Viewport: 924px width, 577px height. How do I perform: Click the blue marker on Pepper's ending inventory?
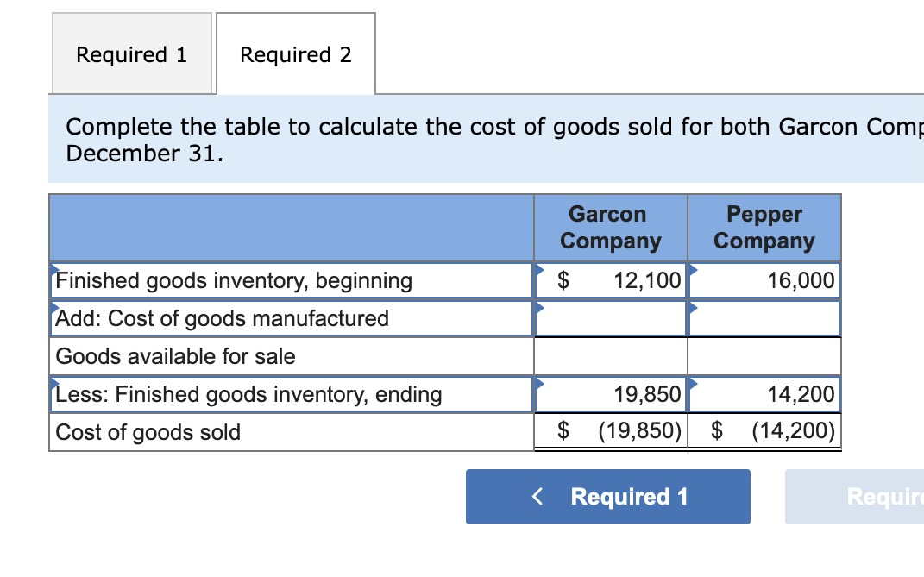[x=693, y=384]
